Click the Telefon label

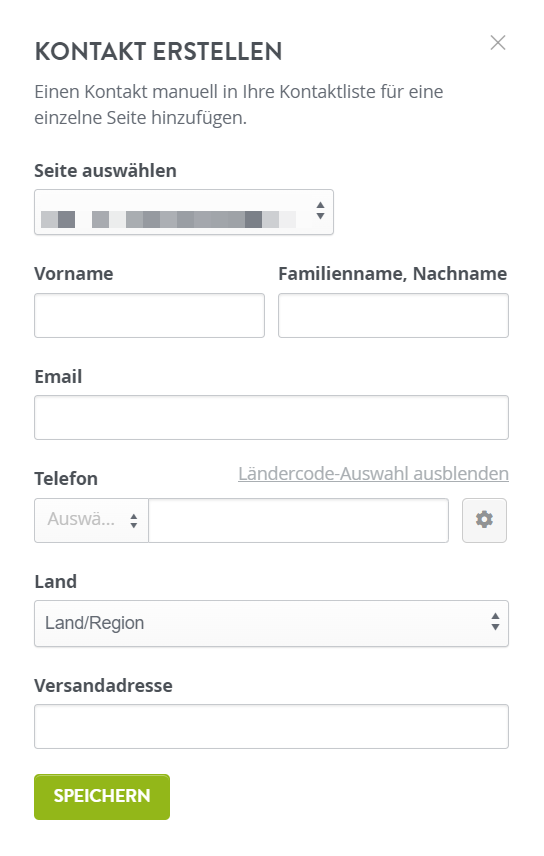[66, 479]
